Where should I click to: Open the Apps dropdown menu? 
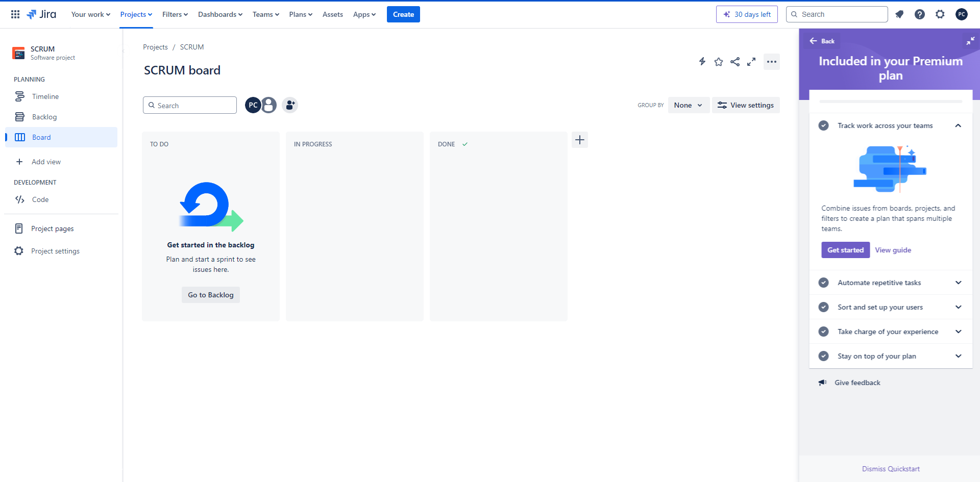coord(364,14)
